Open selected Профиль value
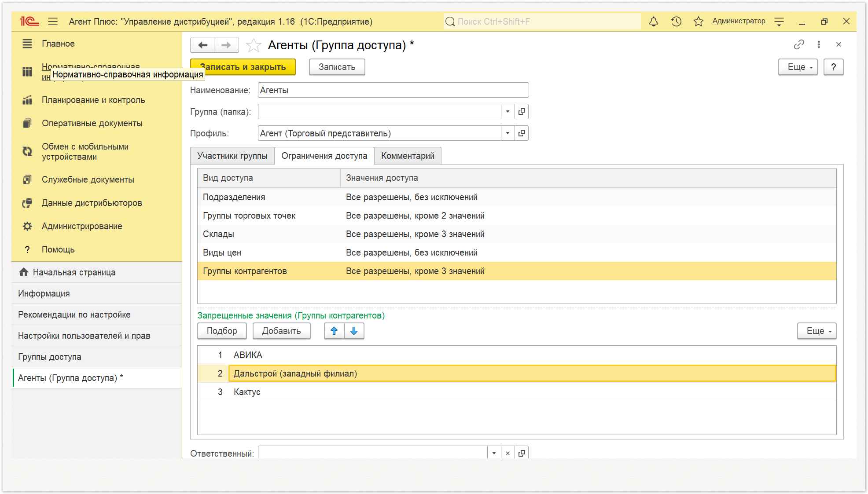Image resolution: width=868 pixels, height=494 pixels. (522, 133)
